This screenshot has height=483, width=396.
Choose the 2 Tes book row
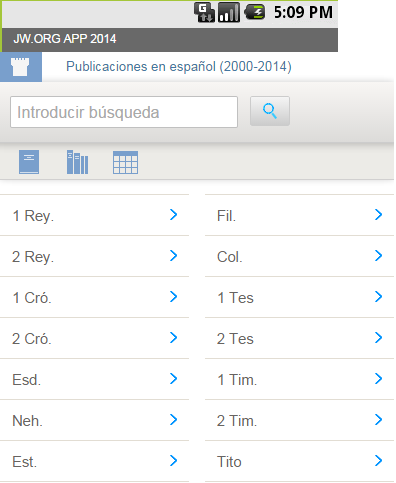pos(299,338)
